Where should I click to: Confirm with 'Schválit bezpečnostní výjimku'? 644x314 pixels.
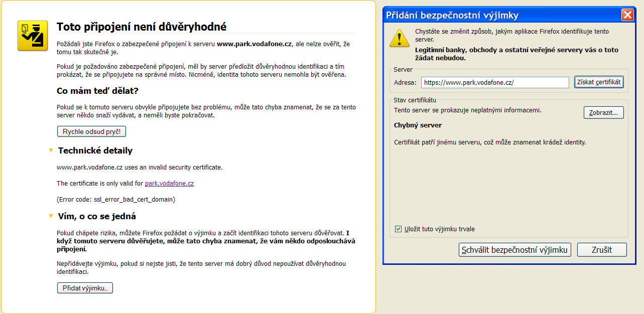click(x=515, y=250)
